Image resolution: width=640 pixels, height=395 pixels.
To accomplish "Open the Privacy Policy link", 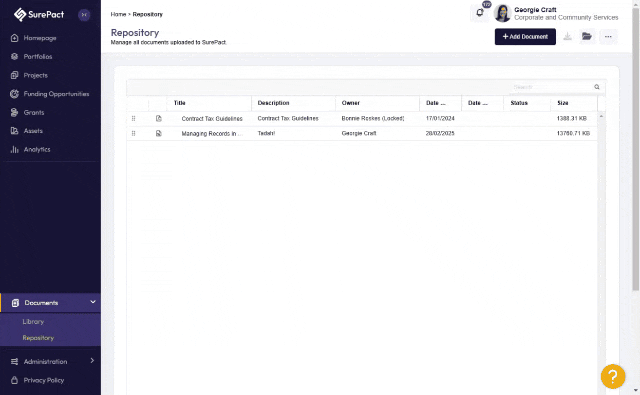I will pos(44,380).
